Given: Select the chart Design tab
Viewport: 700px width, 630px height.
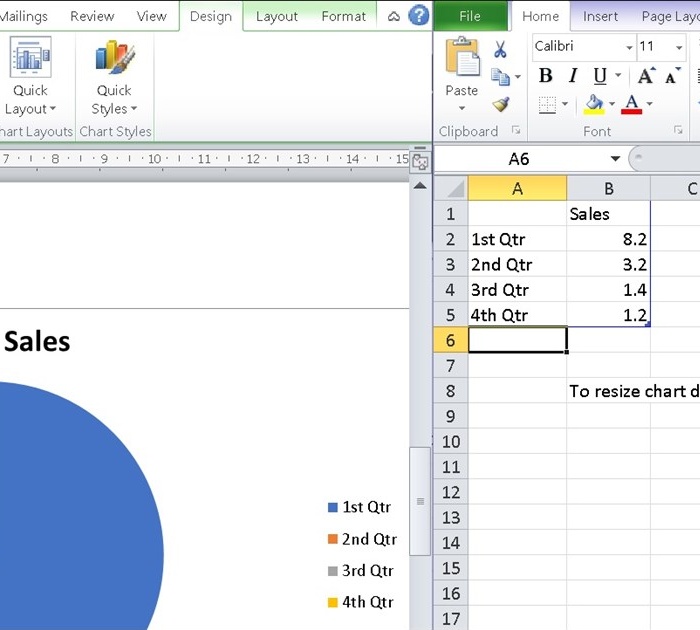Looking at the screenshot, I should click(x=211, y=17).
